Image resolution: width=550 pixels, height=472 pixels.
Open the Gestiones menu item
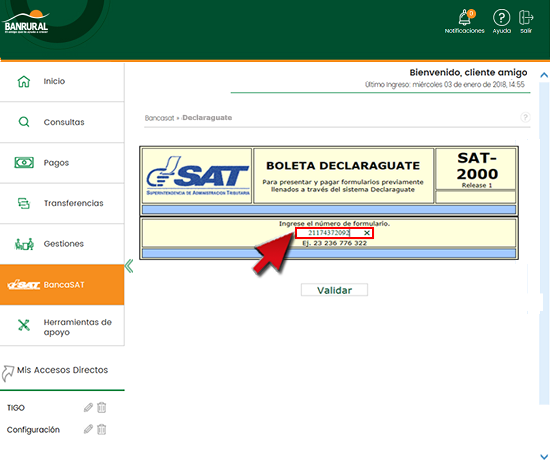62,244
